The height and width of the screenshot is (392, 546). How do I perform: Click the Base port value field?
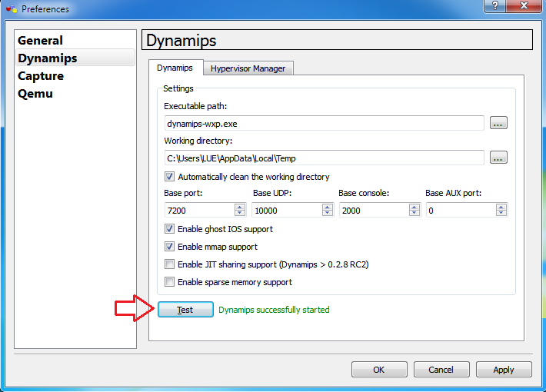click(199, 211)
